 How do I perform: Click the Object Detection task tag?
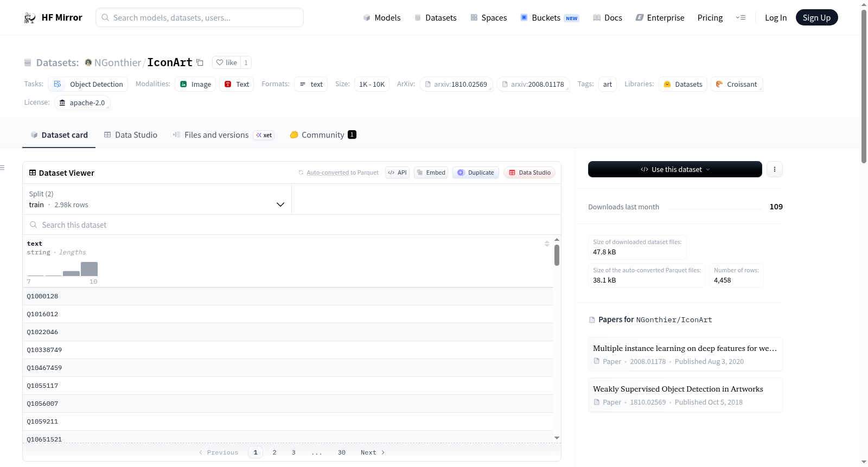[88, 84]
